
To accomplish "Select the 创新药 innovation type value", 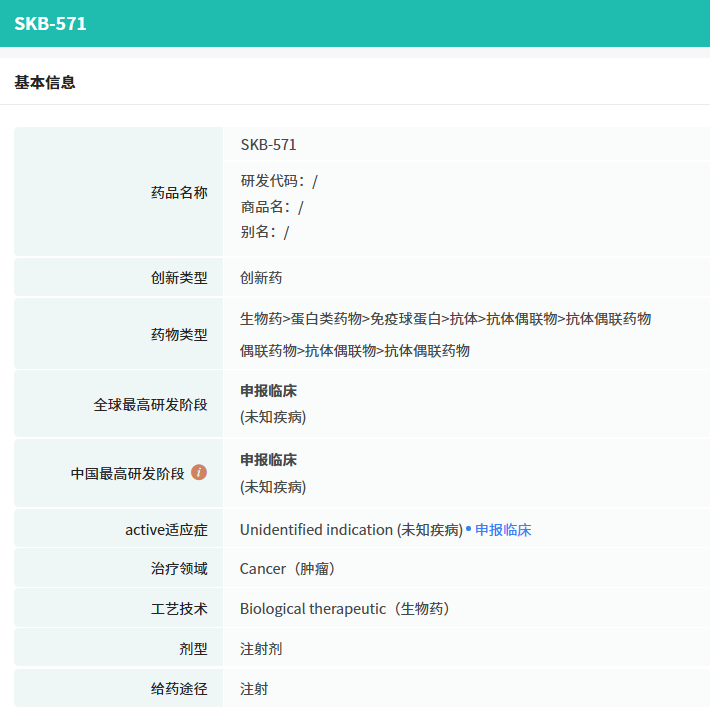I will coord(261,278).
